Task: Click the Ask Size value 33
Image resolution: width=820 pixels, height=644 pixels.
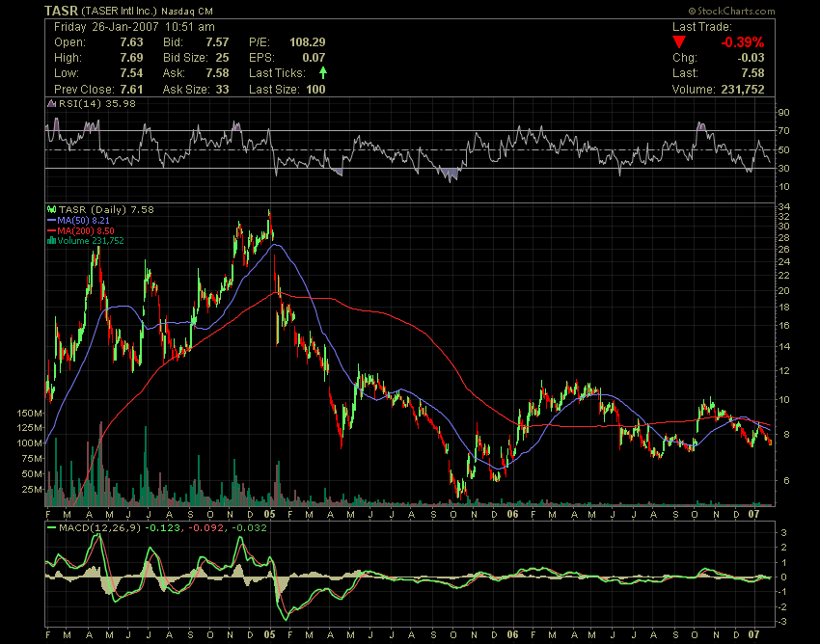Action: (222, 90)
